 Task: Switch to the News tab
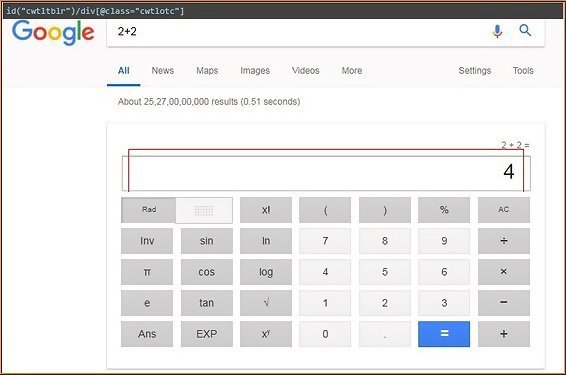coord(162,70)
